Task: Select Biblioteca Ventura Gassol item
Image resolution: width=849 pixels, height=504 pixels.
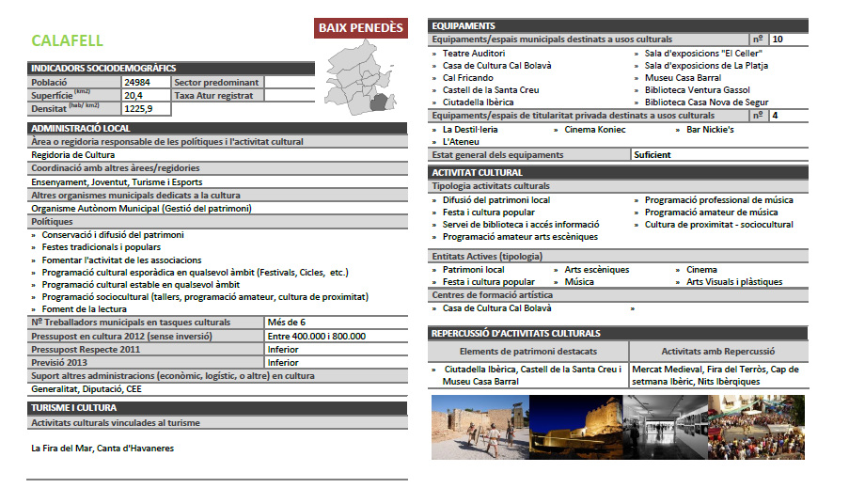Action: tap(697, 90)
